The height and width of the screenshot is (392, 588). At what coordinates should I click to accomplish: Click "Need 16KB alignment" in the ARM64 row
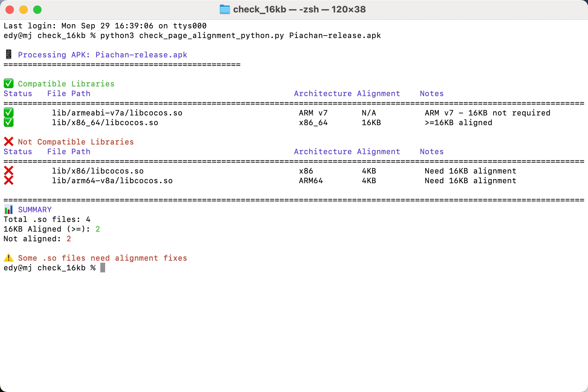[x=470, y=181]
